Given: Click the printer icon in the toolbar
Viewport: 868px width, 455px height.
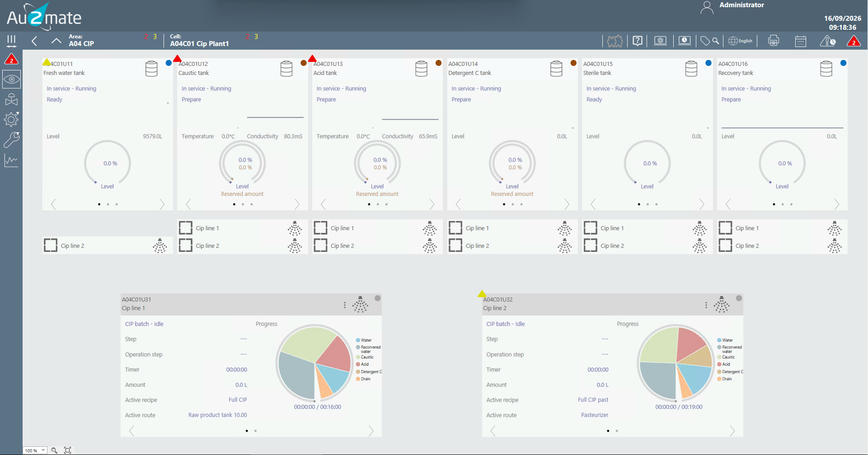Looking at the screenshot, I should pos(774,41).
